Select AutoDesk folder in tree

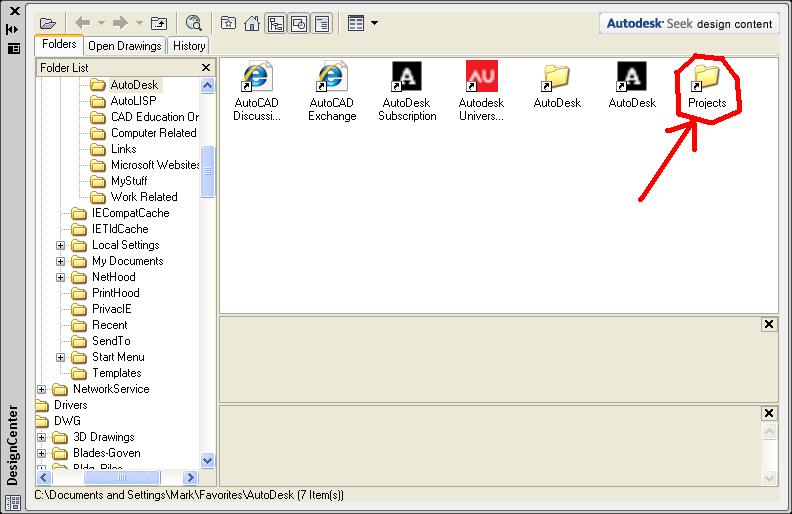125,85
